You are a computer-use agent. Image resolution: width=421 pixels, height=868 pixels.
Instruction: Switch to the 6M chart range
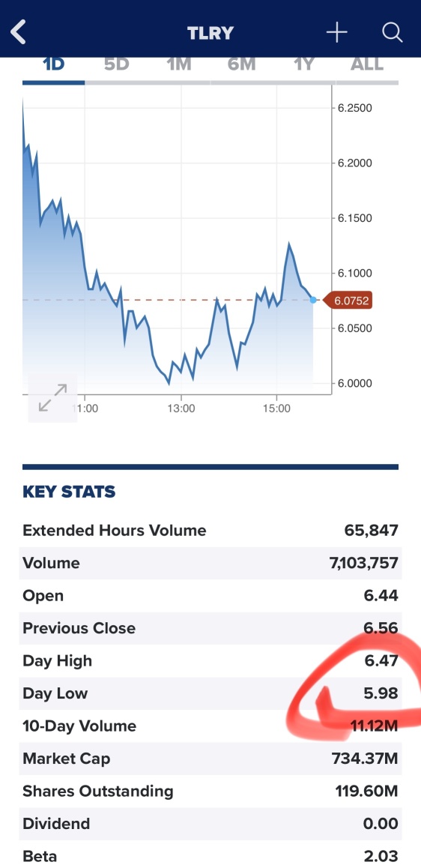click(241, 64)
